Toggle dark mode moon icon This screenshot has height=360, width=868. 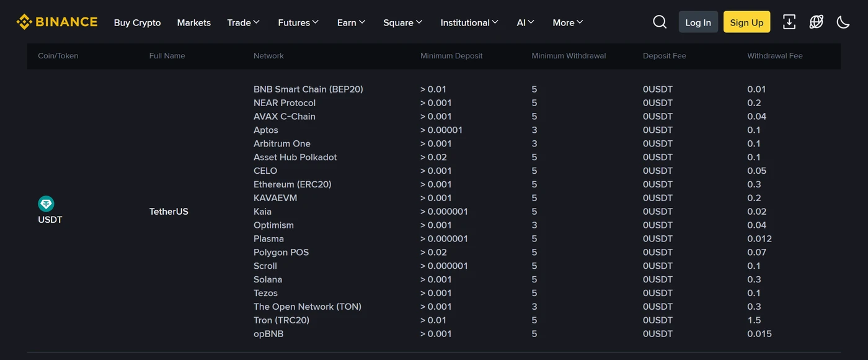843,22
